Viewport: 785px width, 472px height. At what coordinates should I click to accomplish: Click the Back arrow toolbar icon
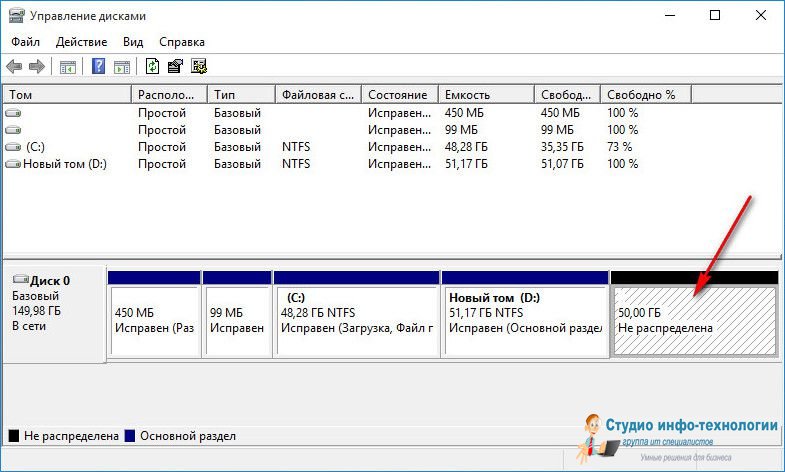(x=14, y=67)
